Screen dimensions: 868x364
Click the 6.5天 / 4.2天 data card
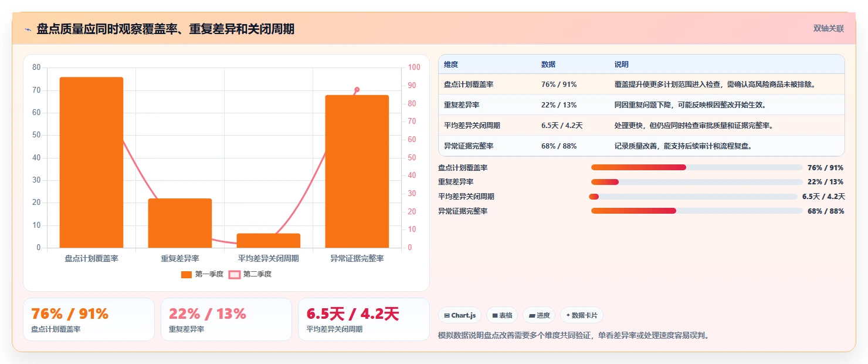coord(364,319)
